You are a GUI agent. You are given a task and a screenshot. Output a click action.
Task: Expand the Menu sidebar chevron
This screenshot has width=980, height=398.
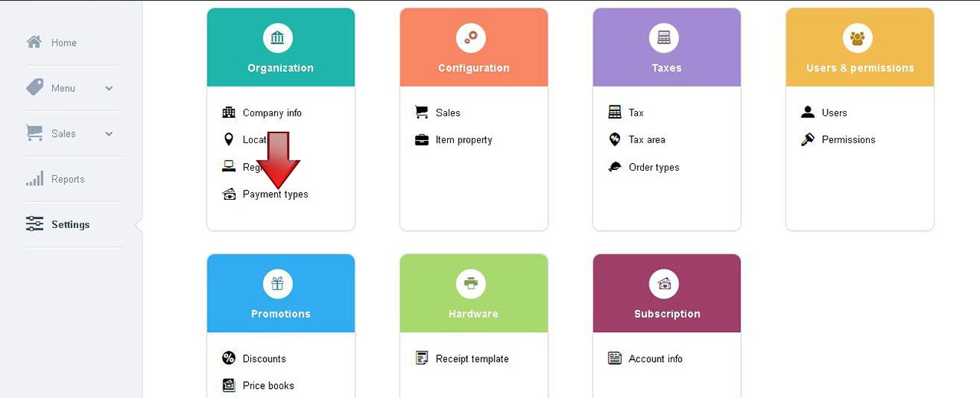coord(109,89)
